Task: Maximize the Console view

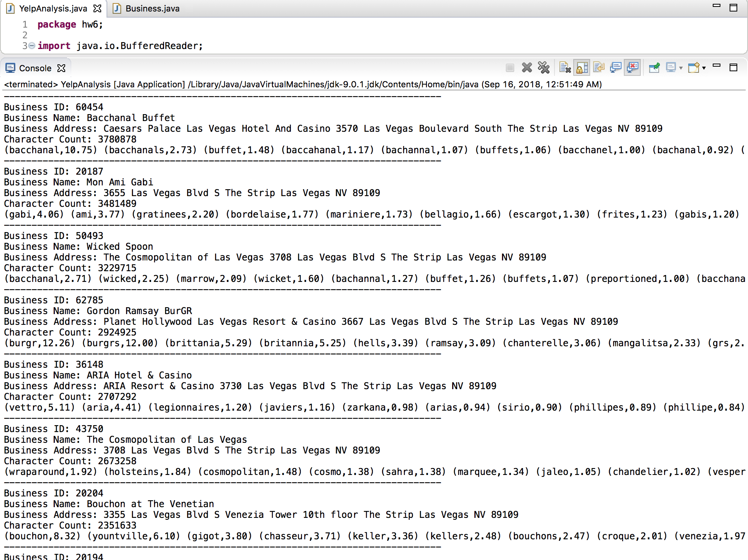Action: pos(733,68)
